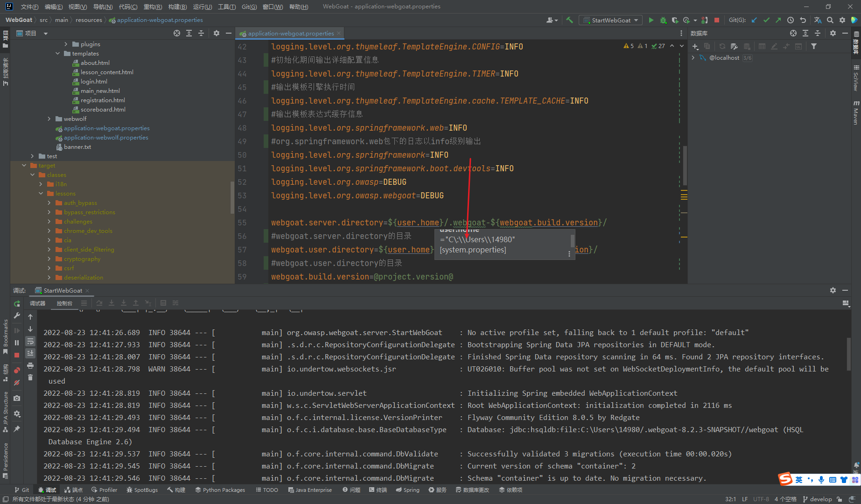861x504 pixels.
Task: Collapse the target folder
Action: [x=24, y=166]
